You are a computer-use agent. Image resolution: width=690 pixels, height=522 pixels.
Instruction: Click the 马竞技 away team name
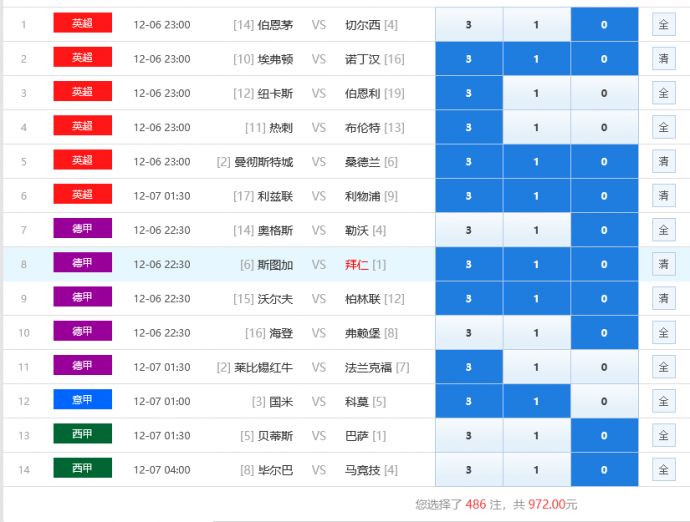[362, 470]
